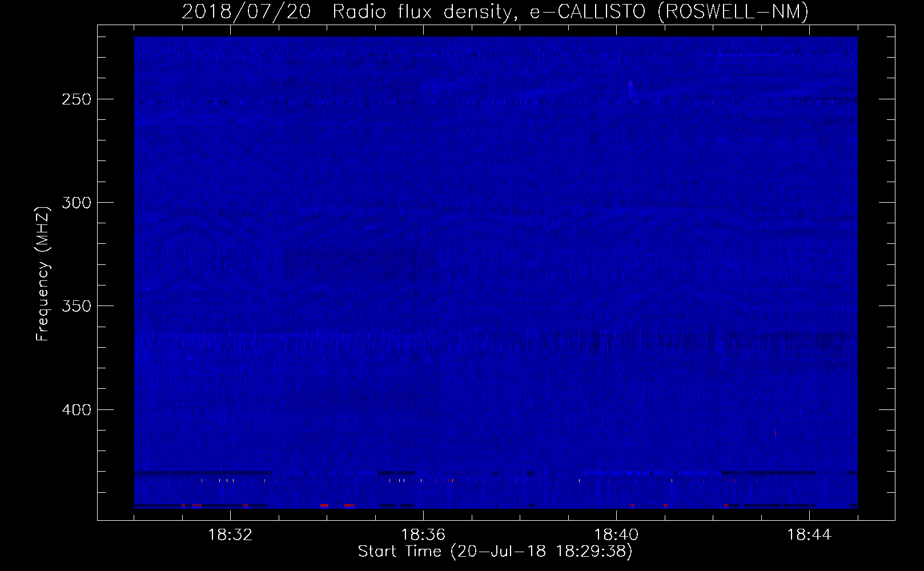Click the 18:36 time tick label
924x571 pixels.
point(423,535)
